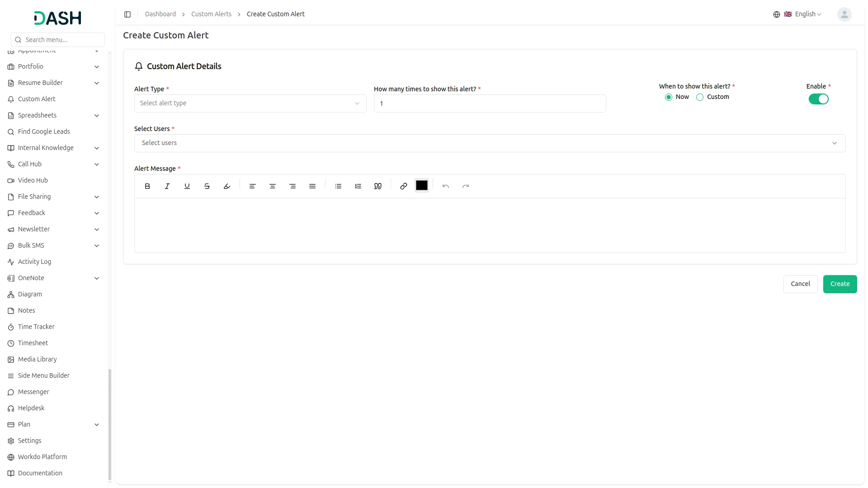Screen dimensions: 868x488
Task: Click the green Create button
Action: 840,284
